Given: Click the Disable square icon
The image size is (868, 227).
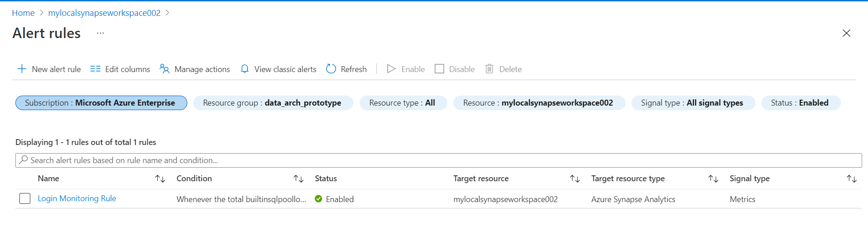Looking at the screenshot, I should point(439,69).
